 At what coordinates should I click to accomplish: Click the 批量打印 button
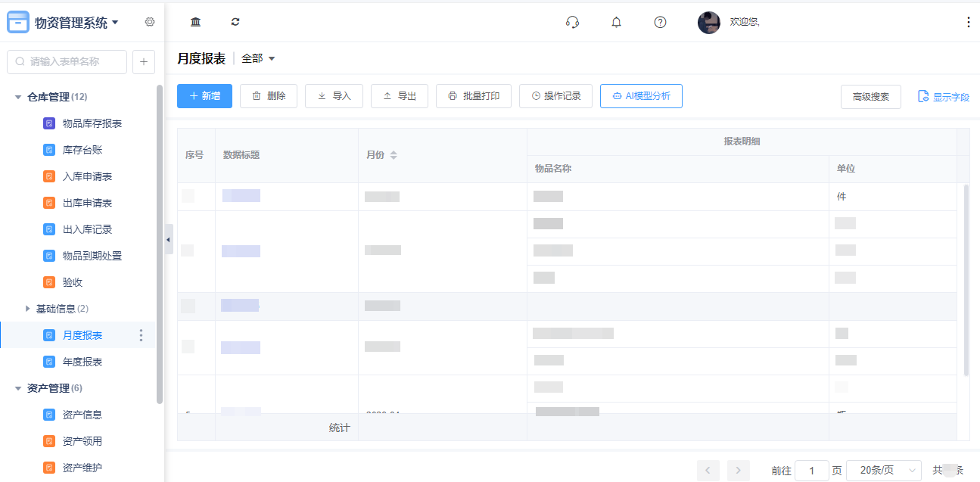click(x=474, y=96)
